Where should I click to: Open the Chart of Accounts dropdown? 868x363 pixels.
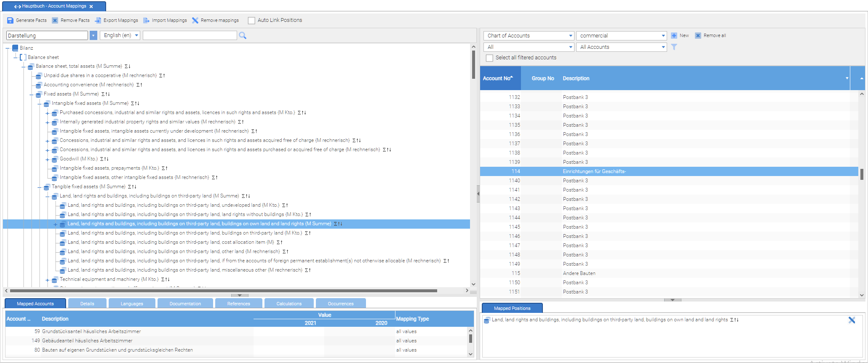click(529, 36)
